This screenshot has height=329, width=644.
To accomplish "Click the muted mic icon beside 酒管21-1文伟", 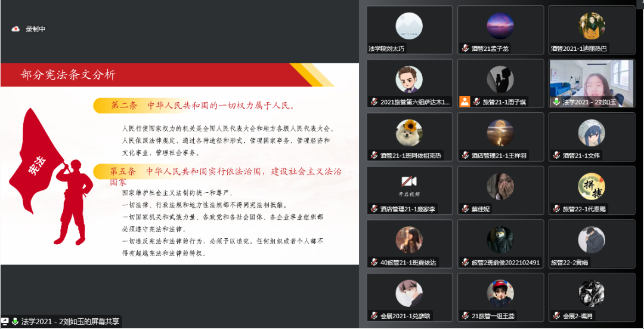I will pyautogui.click(x=556, y=155).
